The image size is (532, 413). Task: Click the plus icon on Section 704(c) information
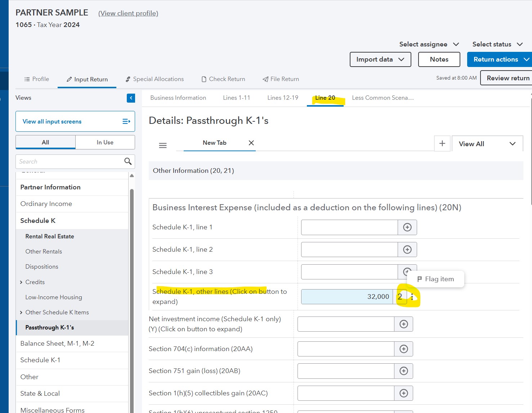pos(403,349)
